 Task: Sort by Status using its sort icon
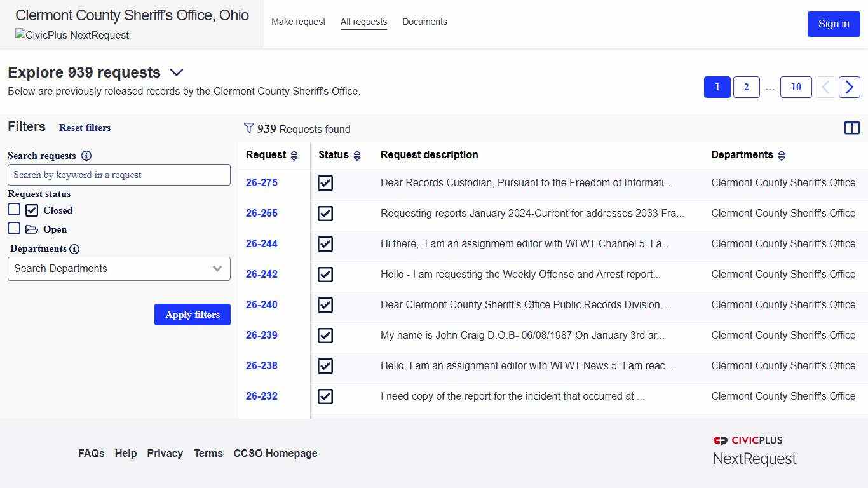click(357, 155)
